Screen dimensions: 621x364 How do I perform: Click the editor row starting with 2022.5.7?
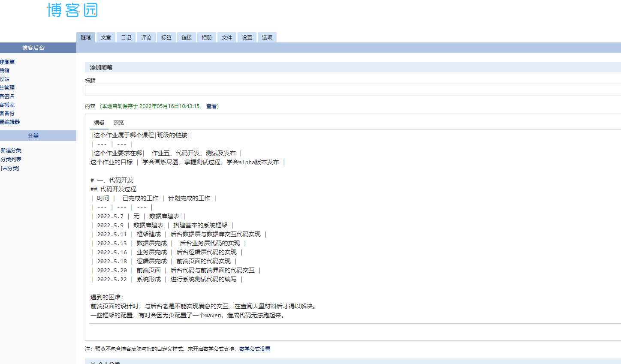point(138,216)
